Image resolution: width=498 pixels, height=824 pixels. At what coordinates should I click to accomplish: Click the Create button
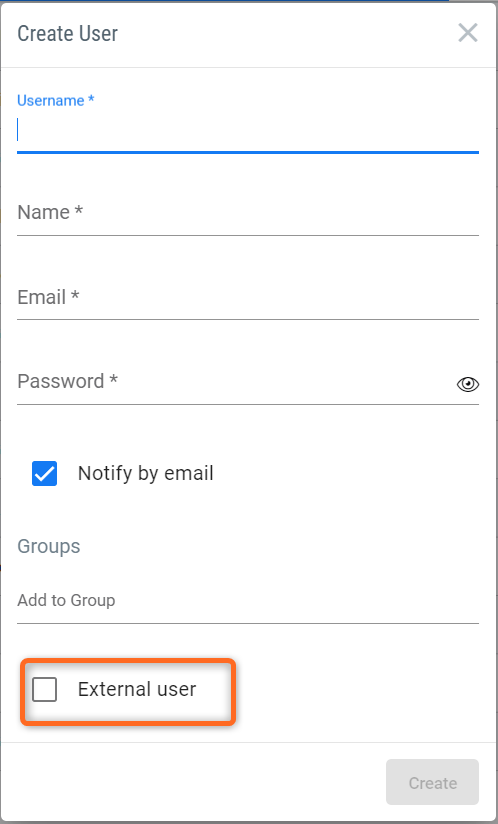point(432,782)
